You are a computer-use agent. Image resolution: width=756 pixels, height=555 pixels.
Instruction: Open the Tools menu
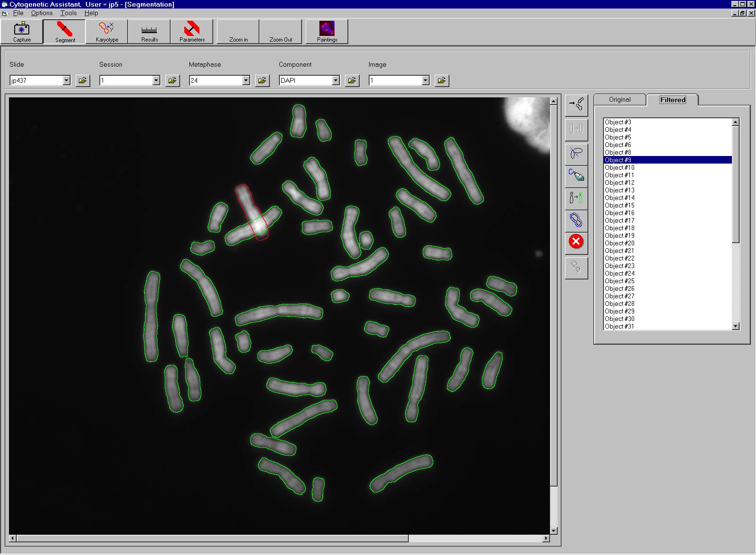[69, 13]
